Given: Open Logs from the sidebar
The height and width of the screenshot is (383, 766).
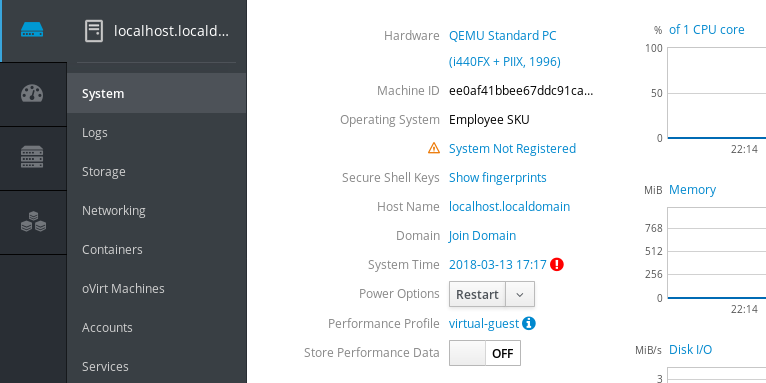Looking at the screenshot, I should pos(156,132).
